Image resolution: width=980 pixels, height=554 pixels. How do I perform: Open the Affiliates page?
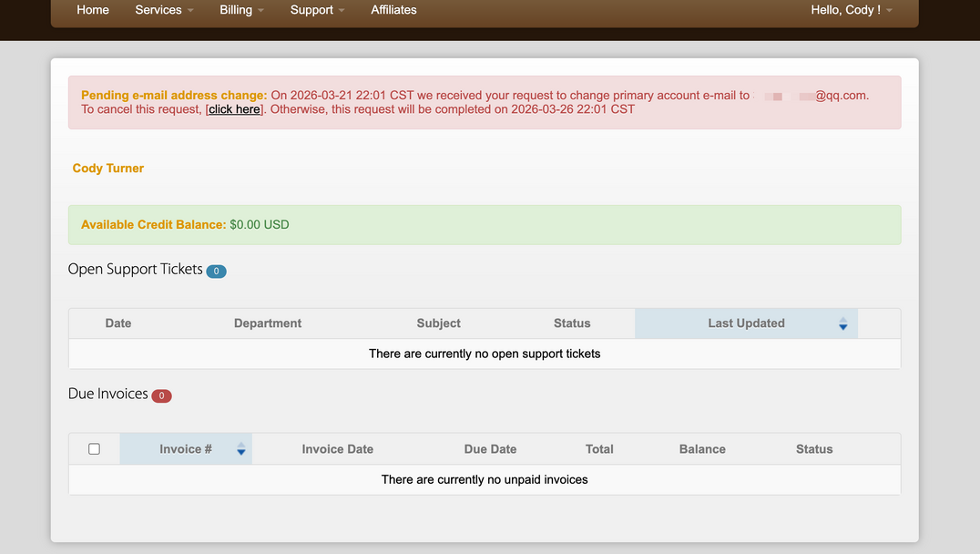[393, 10]
